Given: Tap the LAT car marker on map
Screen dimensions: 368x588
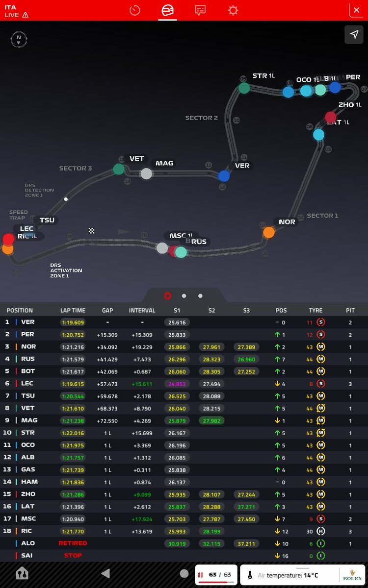Looking at the screenshot, I should (x=318, y=134).
